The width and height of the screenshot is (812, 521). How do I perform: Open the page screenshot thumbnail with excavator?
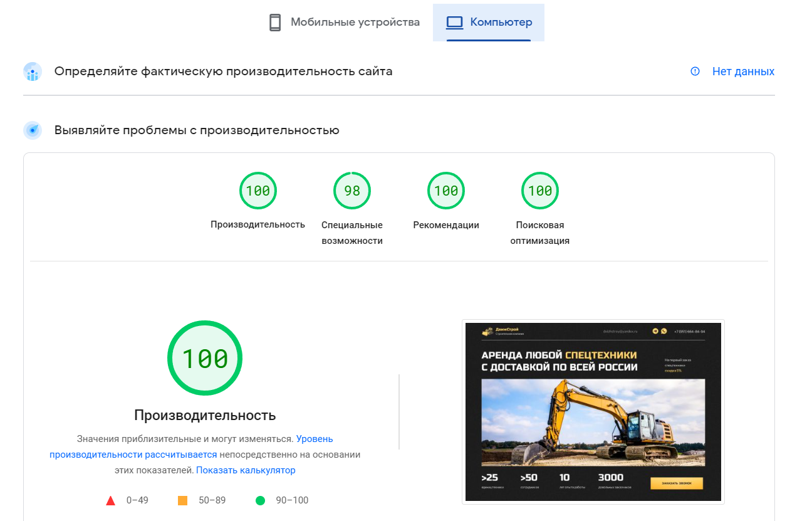pyautogui.click(x=593, y=412)
